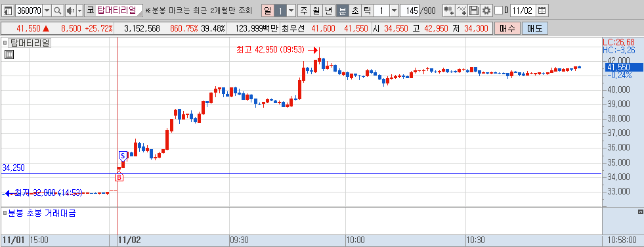Click the date field 11/02
Viewport: 644px width, 247px height.
tap(523, 11)
